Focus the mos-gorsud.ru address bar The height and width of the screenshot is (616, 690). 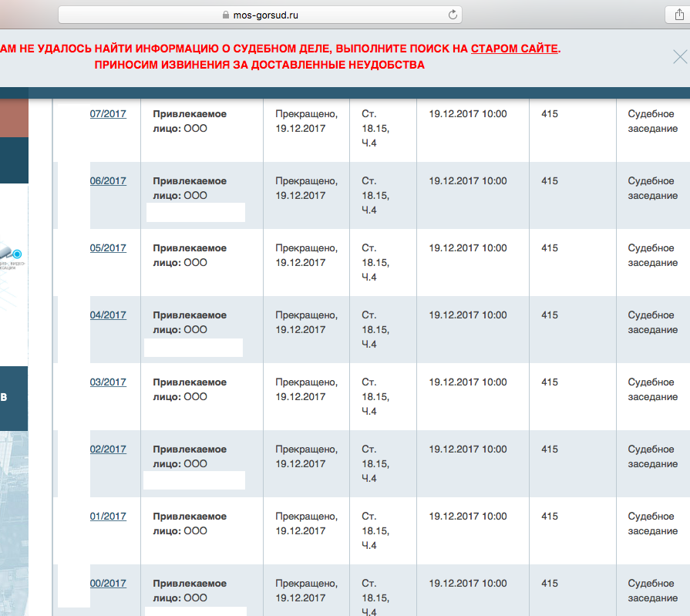click(262, 14)
